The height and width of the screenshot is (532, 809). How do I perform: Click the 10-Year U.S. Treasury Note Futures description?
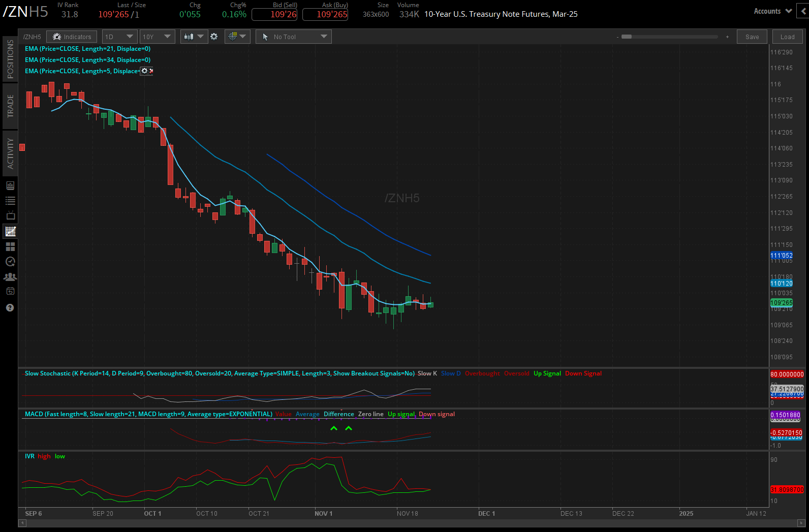coord(501,14)
